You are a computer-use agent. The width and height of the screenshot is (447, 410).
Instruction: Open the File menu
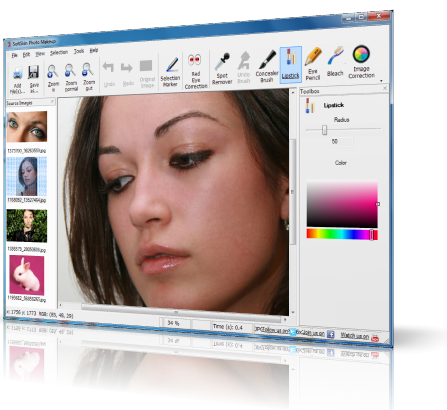(14, 55)
